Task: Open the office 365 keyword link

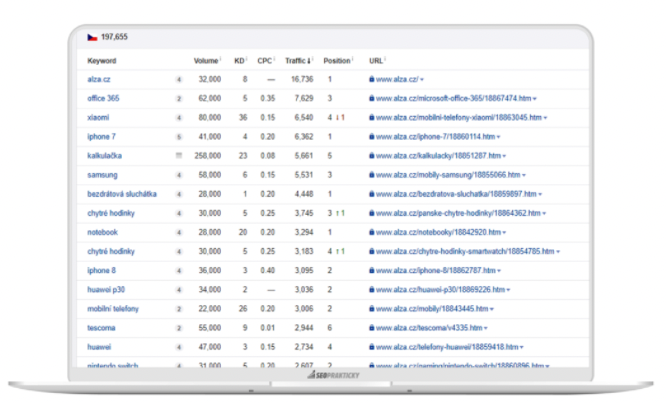Action: pos(103,99)
